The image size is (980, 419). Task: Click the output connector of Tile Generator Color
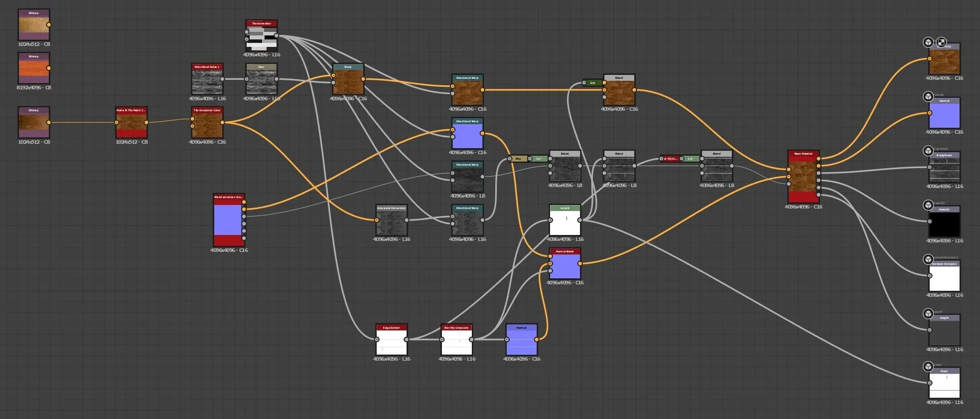222,122
